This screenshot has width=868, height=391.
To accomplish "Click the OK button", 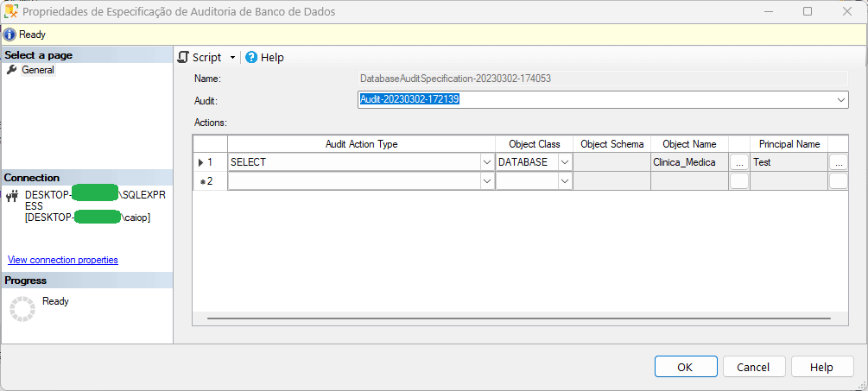I will [x=685, y=367].
